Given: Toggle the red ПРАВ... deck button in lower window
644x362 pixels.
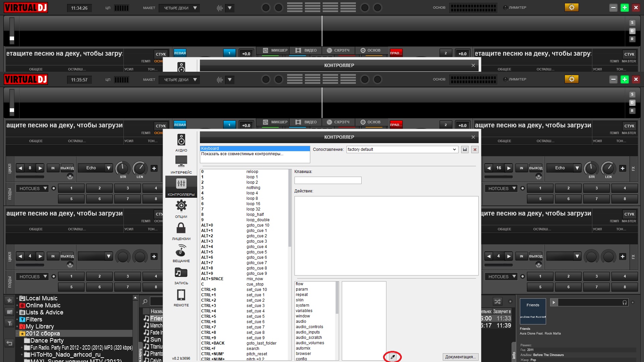Looking at the screenshot, I should click(395, 125).
